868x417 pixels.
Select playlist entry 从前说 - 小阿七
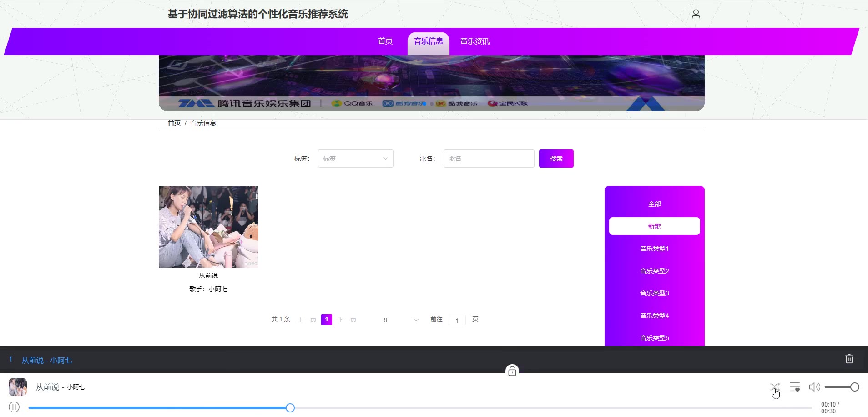pos(47,360)
